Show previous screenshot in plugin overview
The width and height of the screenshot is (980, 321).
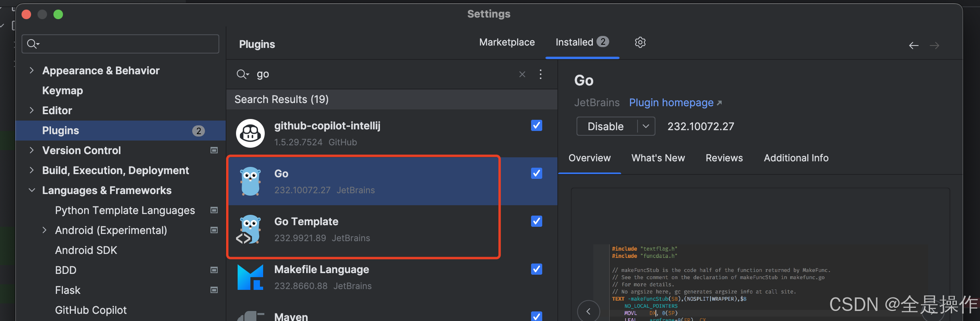(588, 311)
